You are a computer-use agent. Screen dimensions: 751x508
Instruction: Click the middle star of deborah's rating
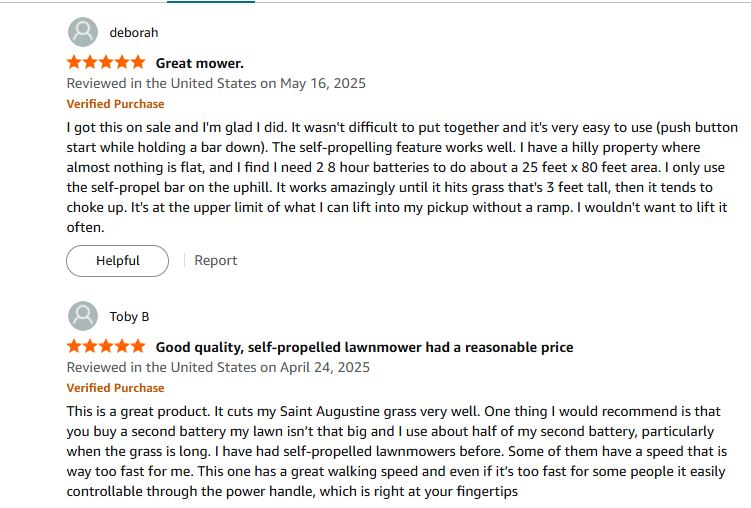click(x=106, y=62)
